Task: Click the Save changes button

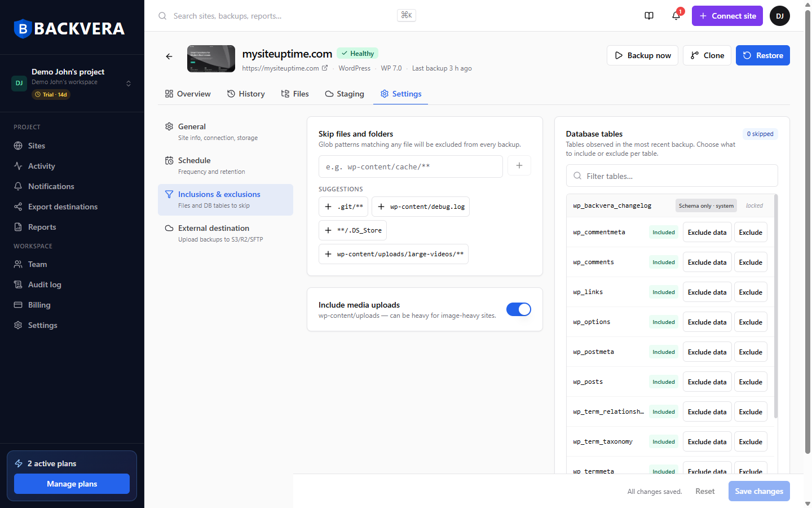Action: [x=759, y=491]
